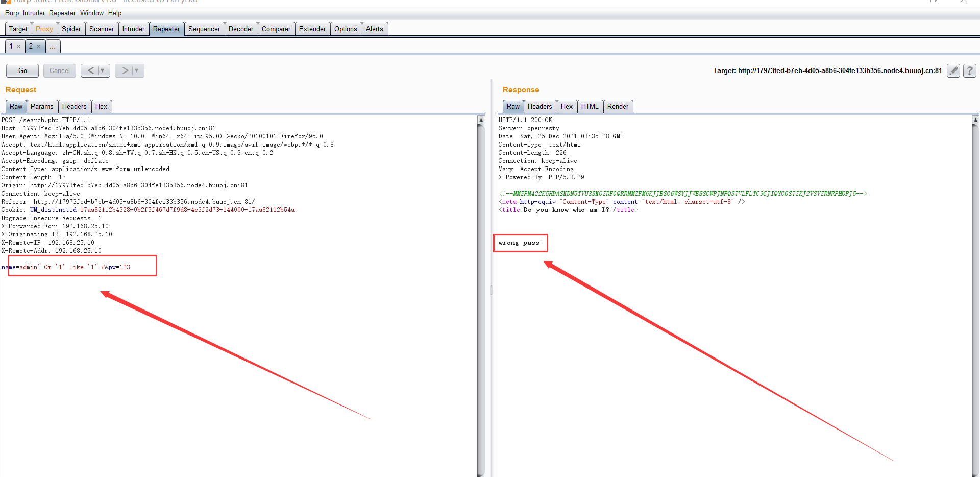
Task: Switch to the Proxy tool tab
Action: click(44, 29)
